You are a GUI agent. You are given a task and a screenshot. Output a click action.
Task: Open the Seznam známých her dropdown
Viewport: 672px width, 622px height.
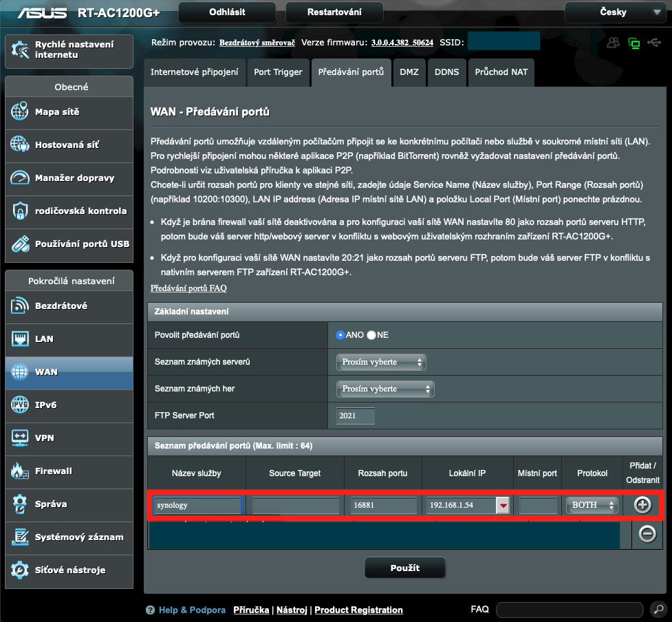point(384,389)
